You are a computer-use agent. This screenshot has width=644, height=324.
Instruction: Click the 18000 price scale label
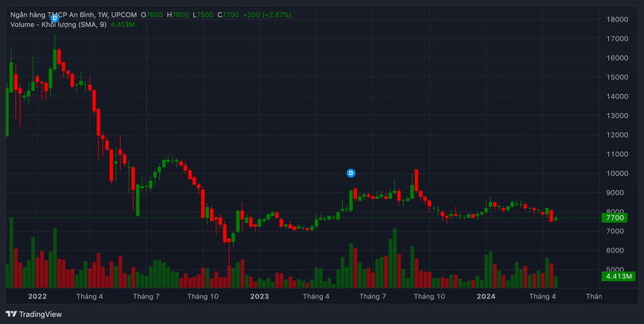[x=617, y=19]
